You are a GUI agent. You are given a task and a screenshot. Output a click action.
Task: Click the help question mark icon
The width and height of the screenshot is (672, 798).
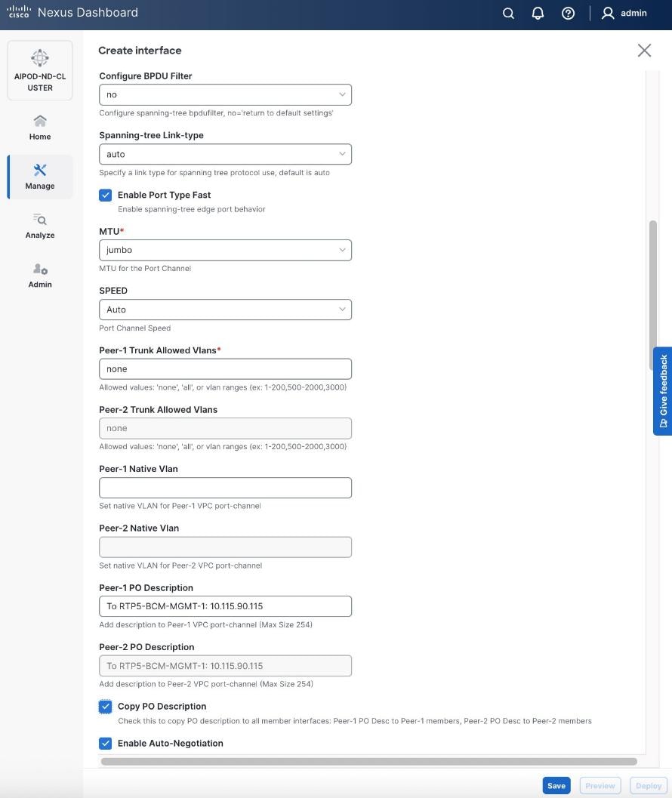tap(568, 13)
